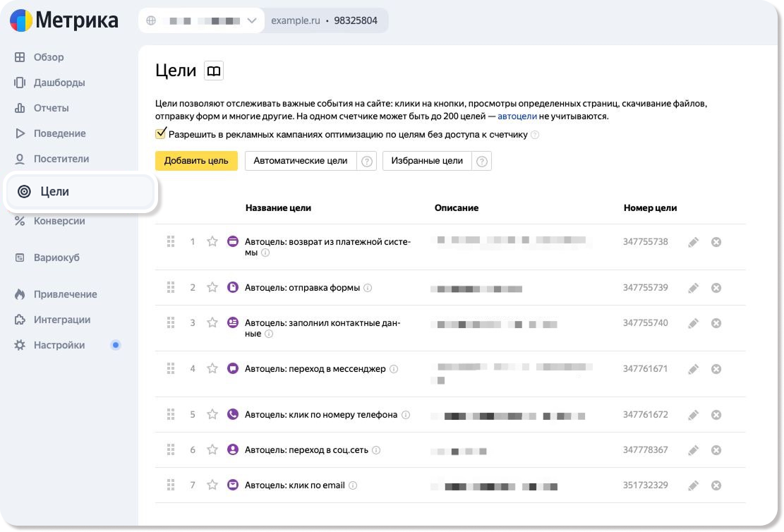Click info icon beside "Автоцель: клик по email"

[x=353, y=485]
